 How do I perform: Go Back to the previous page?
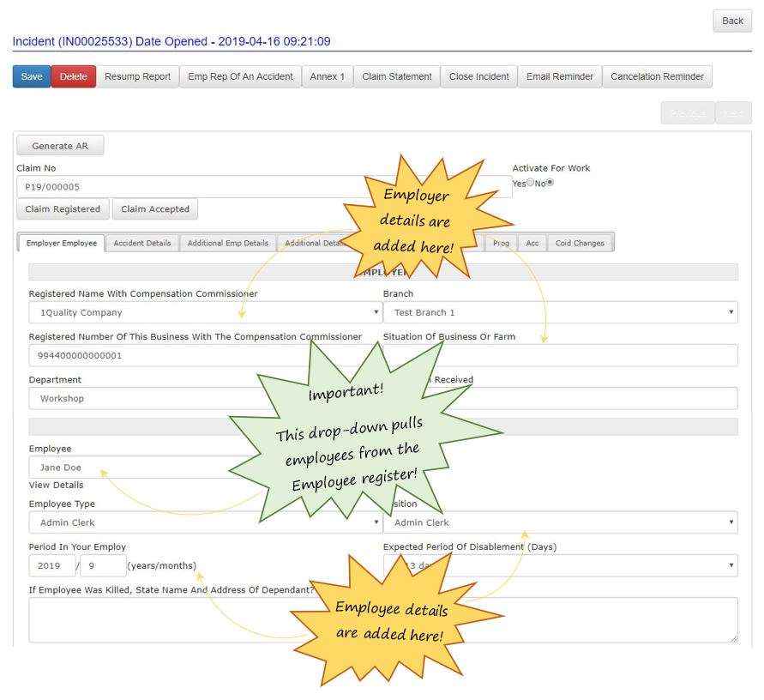click(x=731, y=21)
